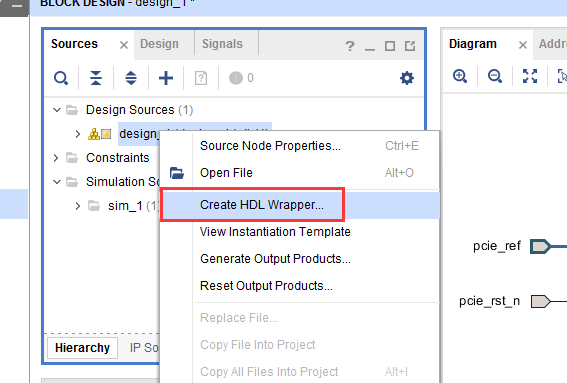Click the Expand All icon in Sources toolbar
Image resolution: width=567 pixels, height=383 pixels.
tap(131, 78)
